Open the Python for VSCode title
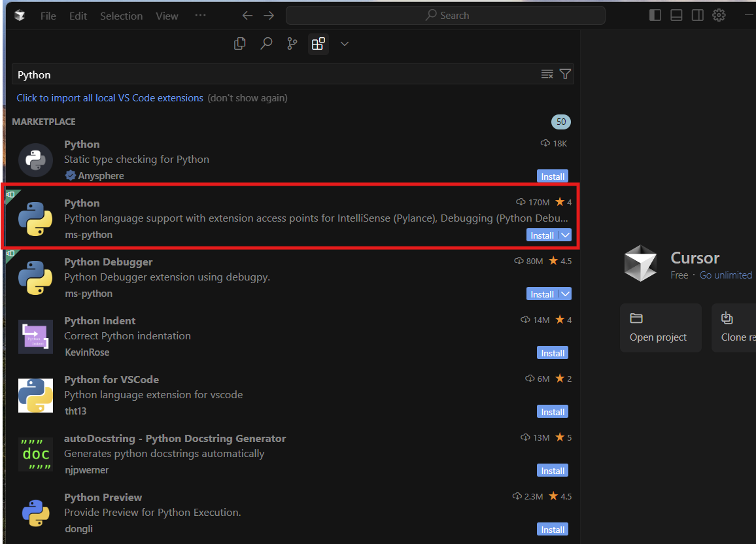The image size is (756, 544). pyautogui.click(x=111, y=379)
